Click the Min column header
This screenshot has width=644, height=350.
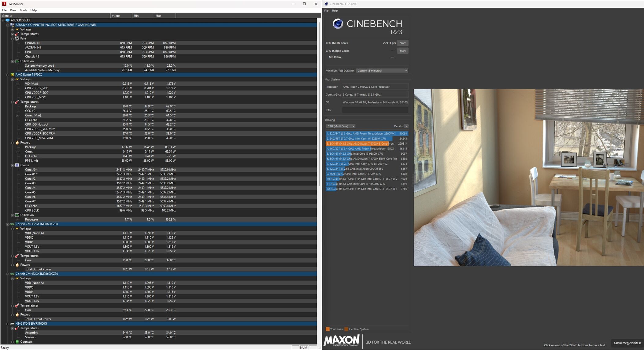click(143, 16)
